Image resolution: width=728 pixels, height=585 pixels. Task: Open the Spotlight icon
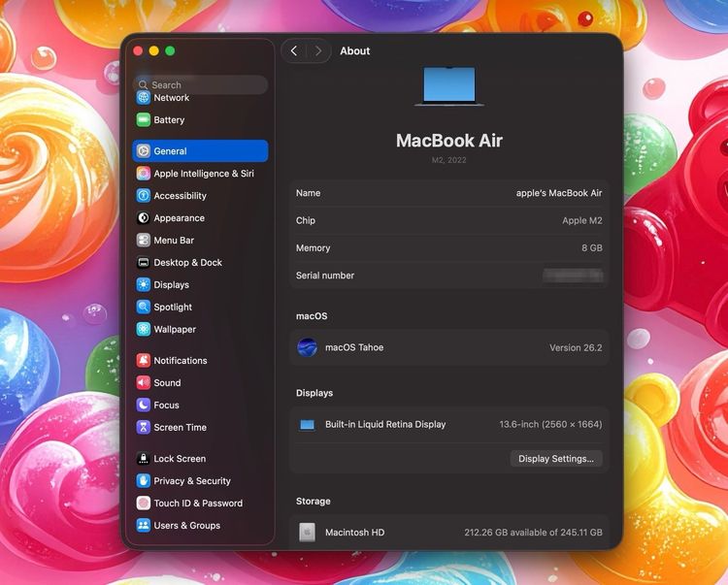pyautogui.click(x=144, y=307)
